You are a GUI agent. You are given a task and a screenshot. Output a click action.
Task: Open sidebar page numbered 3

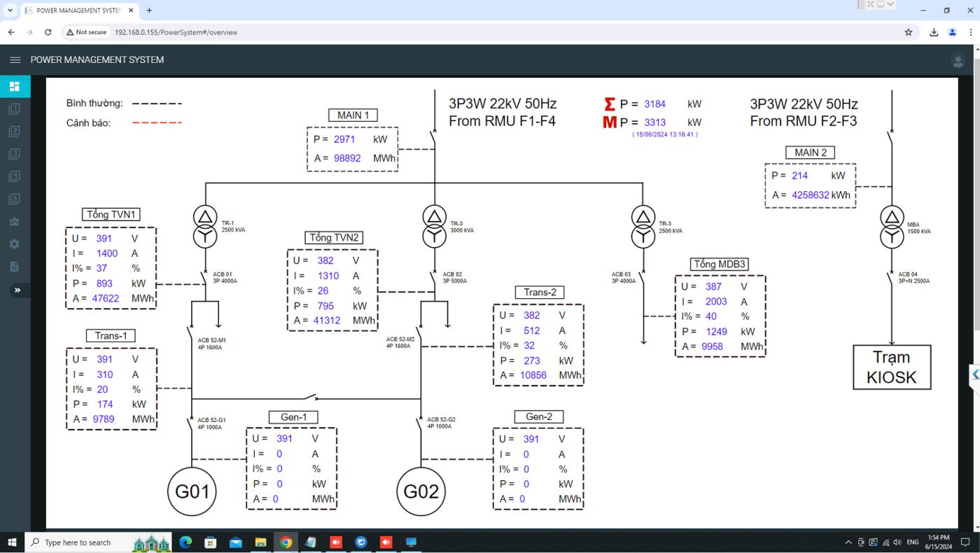15,154
